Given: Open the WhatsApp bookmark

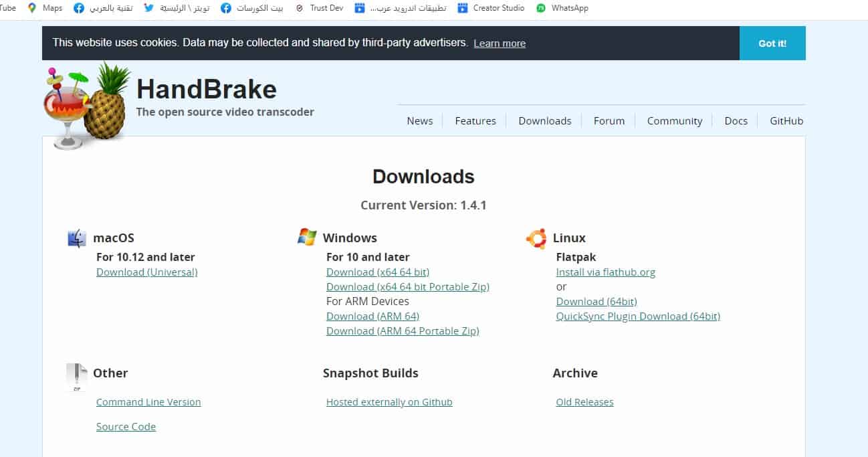Looking at the screenshot, I should (562, 8).
